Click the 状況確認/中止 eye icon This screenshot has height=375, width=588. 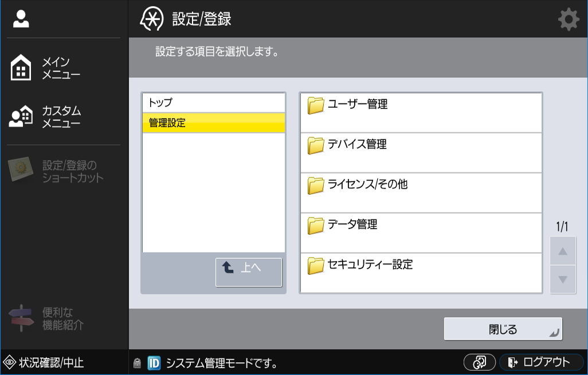click(x=9, y=362)
